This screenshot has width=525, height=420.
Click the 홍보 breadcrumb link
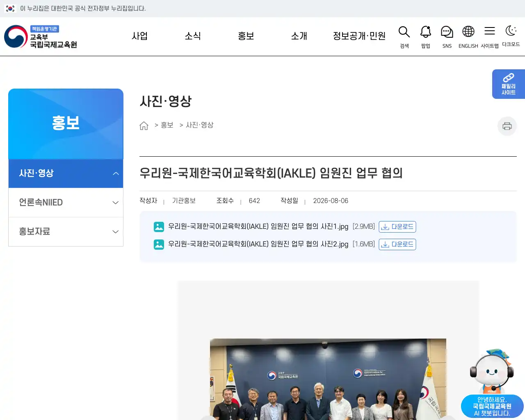167,125
